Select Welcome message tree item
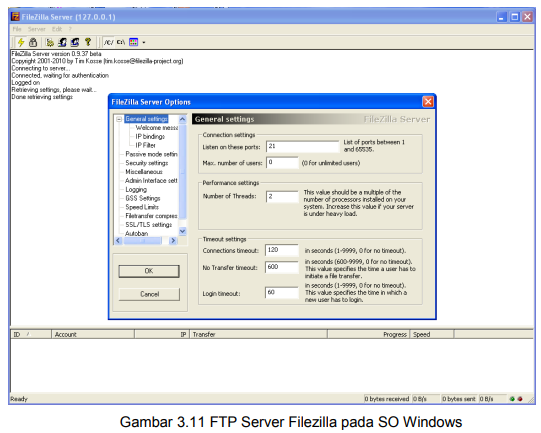The width and height of the screenshot is (541, 433). [x=157, y=128]
